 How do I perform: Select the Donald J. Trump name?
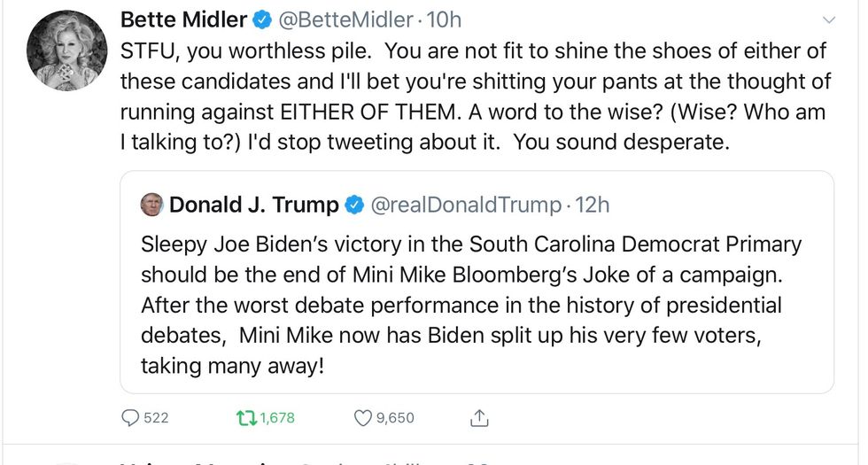tap(254, 205)
